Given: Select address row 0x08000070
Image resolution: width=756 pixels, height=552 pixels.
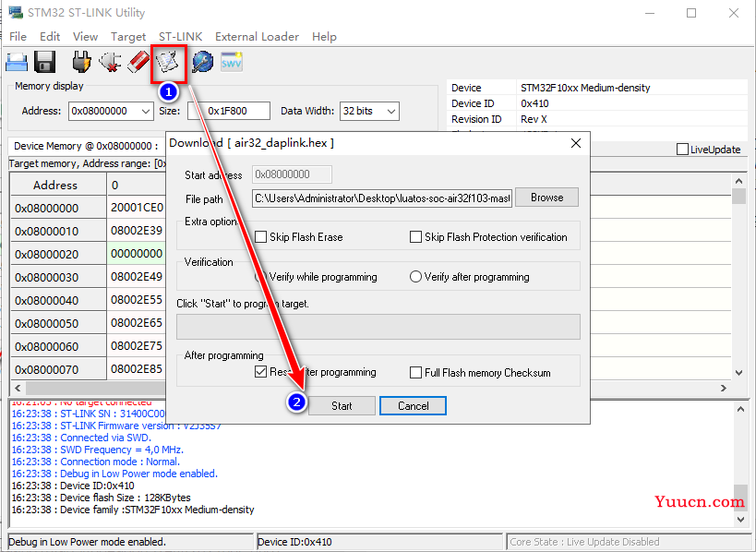Looking at the screenshot, I should tap(58, 370).
